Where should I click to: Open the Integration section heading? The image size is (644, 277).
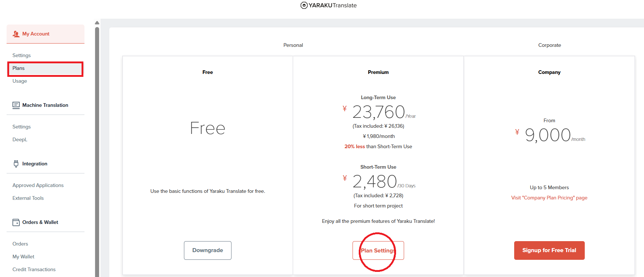coord(35,164)
